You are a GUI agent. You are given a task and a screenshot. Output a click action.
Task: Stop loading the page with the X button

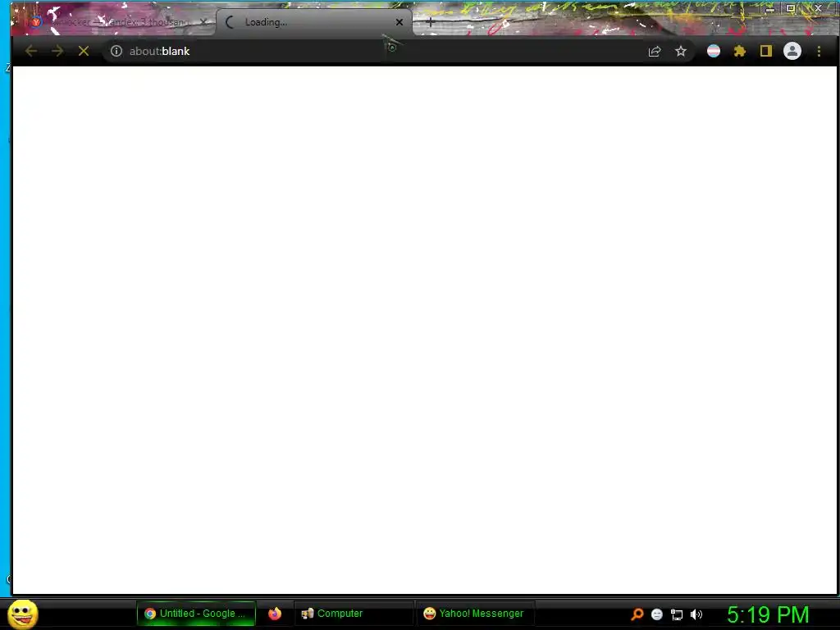pyautogui.click(x=84, y=51)
